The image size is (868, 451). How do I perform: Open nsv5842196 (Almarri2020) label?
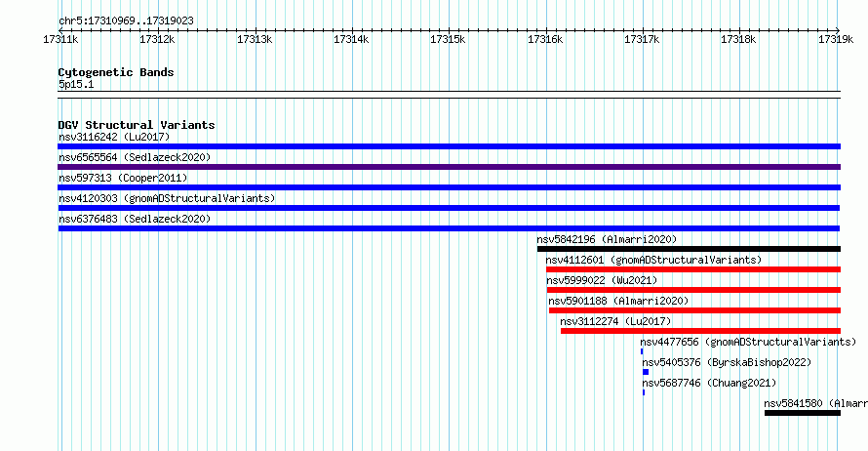click(607, 239)
